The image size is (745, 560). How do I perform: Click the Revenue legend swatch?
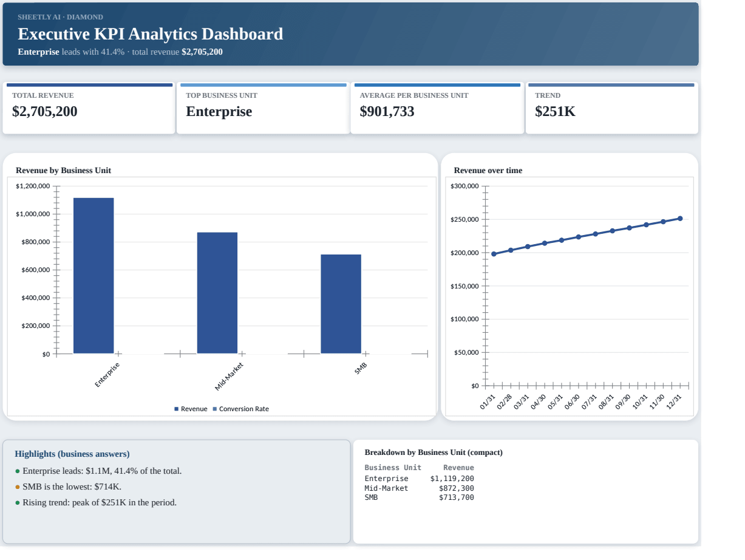[177, 409]
